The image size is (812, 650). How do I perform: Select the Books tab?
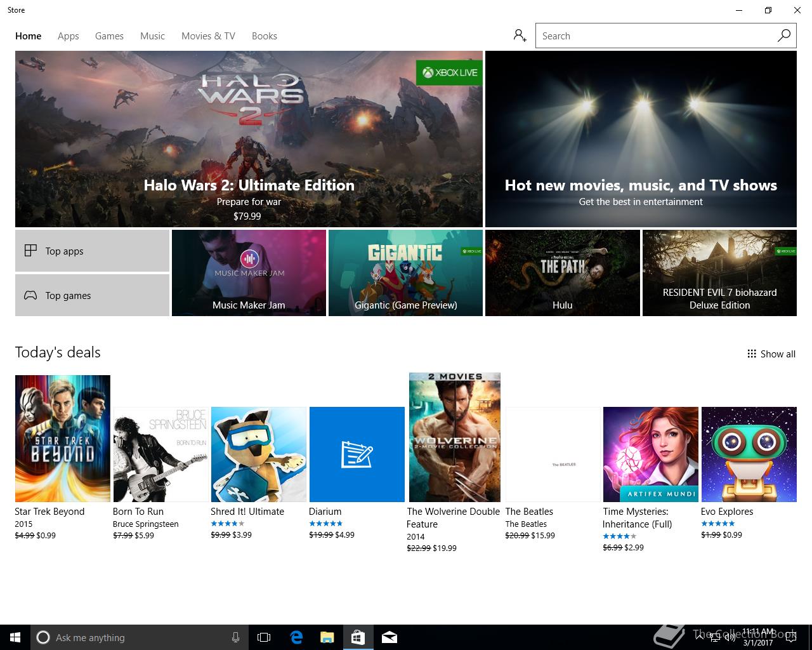coord(265,36)
